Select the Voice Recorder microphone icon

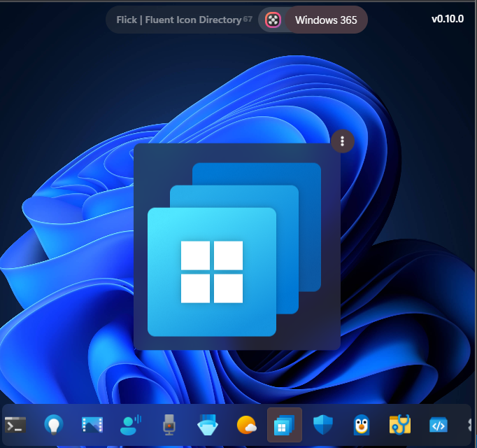click(169, 425)
